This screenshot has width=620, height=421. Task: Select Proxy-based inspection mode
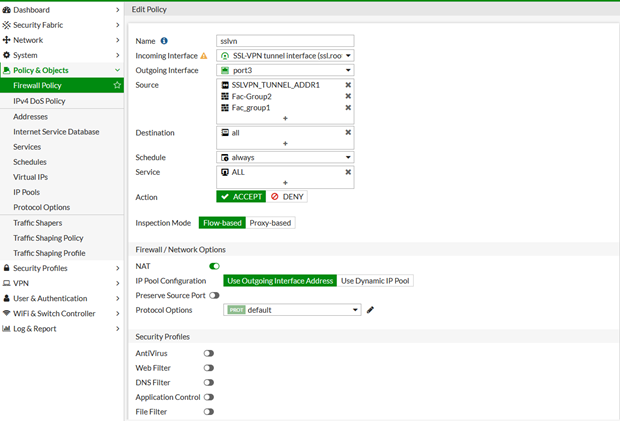click(270, 223)
